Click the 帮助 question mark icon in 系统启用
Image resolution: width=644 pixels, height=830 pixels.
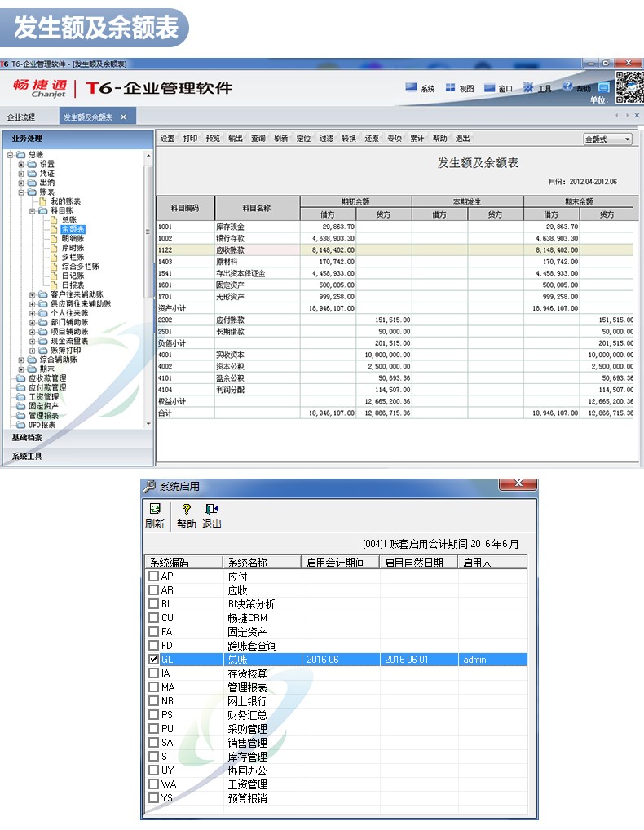click(186, 510)
